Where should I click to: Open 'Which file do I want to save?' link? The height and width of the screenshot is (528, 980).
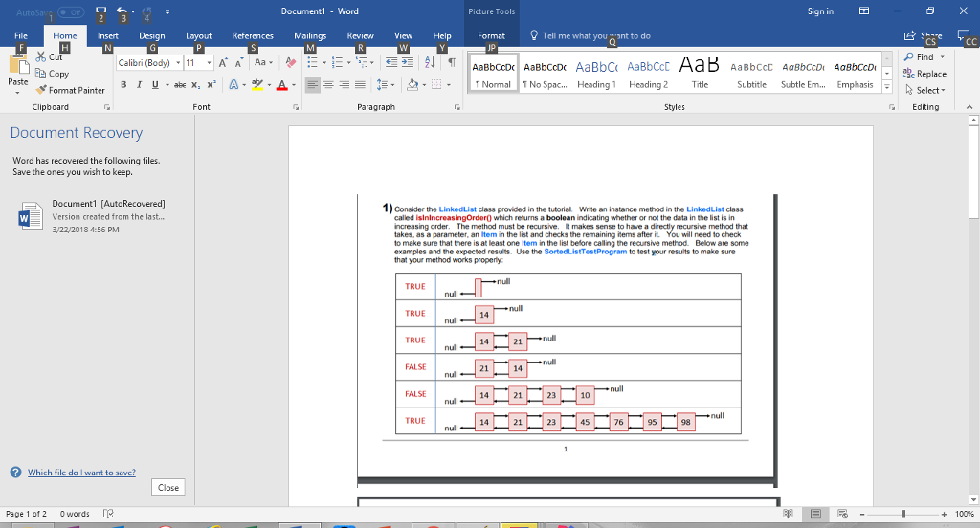coord(81,473)
